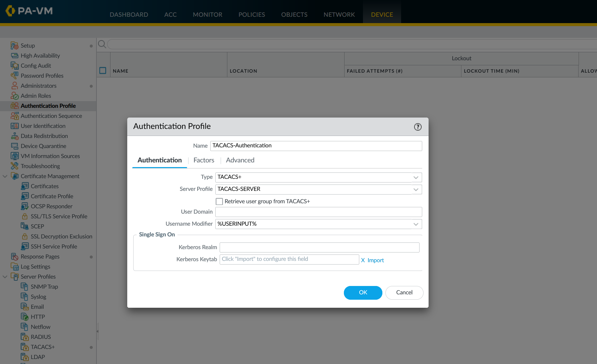This screenshot has height=364, width=597.
Task: Click the Setup icon in sidebar
Action: (14, 46)
